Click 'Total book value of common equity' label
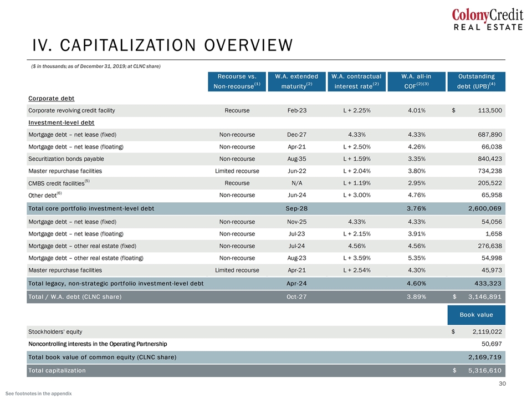This screenshot has height=399, width=532. tap(102, 357)
